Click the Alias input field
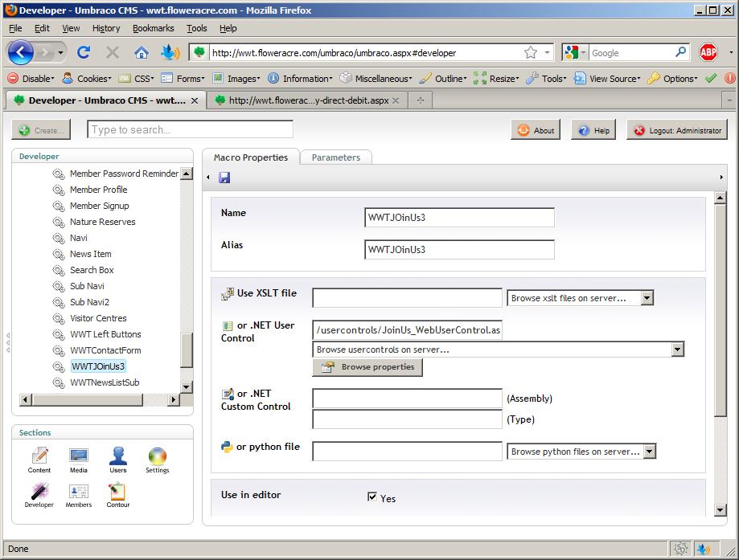This screenshot has width=739, height=560. click(459, 250)
